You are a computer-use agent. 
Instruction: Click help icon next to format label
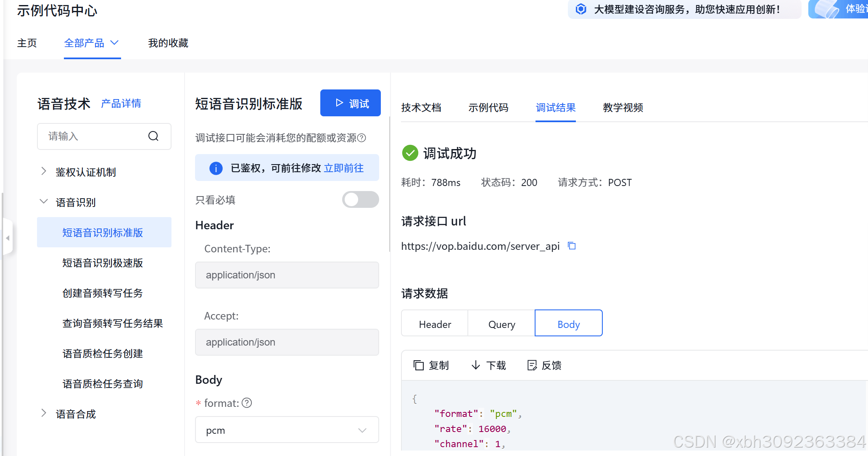coord(247,403)
